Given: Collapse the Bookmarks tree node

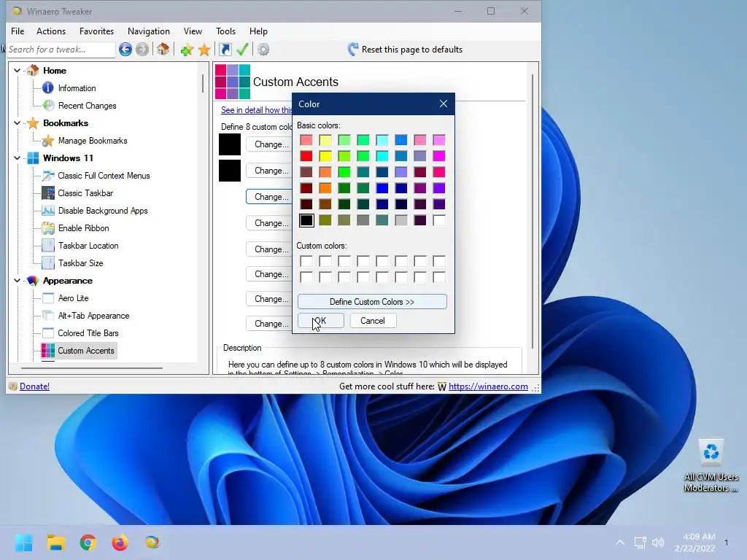Looking at the screenshot, I should 18,122.
